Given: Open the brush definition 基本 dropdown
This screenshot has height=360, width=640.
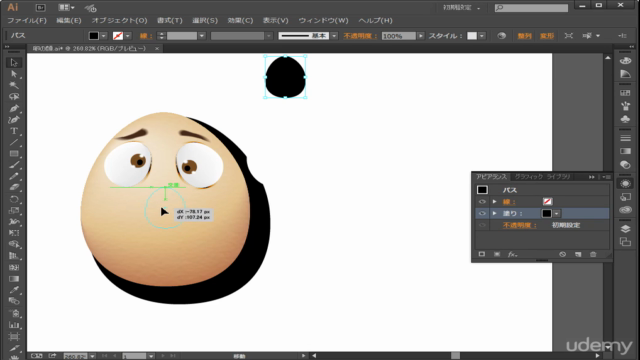Looking at the screenshot, I should (334, 36).
